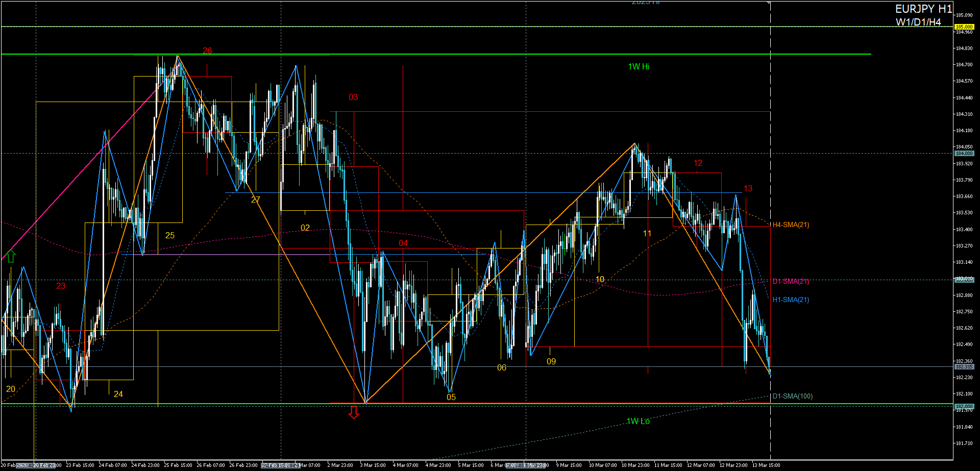Click the 184.000 price level tag
Viewport: 980px width, 471px height.
(964, 154)
